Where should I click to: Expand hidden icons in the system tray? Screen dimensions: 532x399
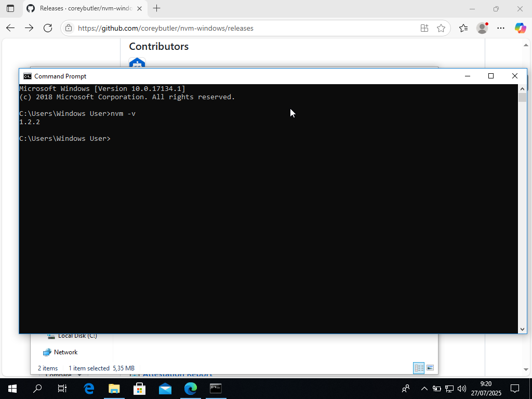[x=424, y=389]
